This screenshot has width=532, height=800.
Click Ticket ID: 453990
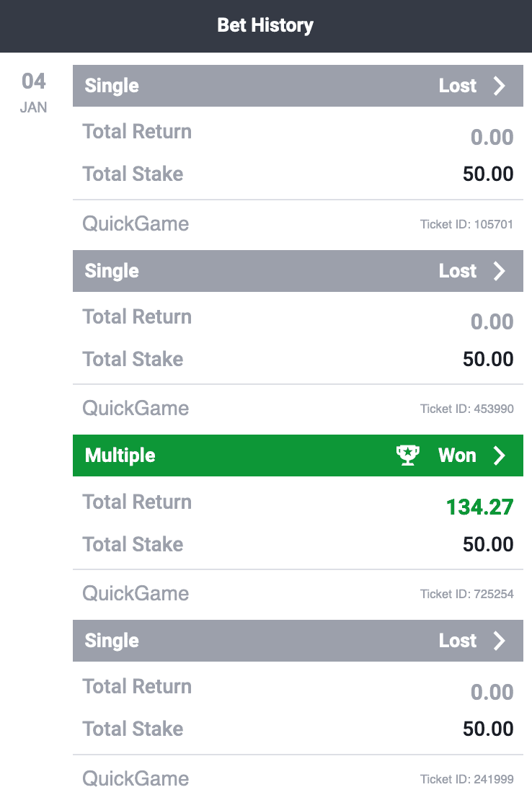(x=466, y=409)
